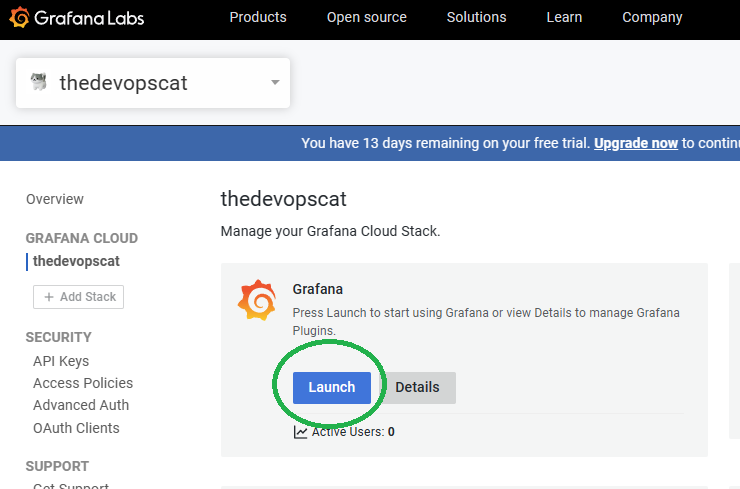Open the Learn menu
740x489 pixels.
(x=564, y=17)
